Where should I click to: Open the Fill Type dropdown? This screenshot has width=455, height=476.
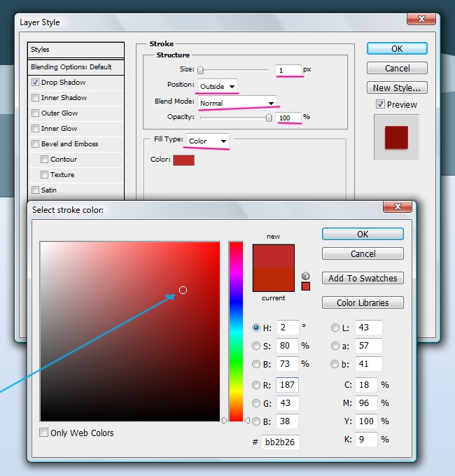point(208,141)
